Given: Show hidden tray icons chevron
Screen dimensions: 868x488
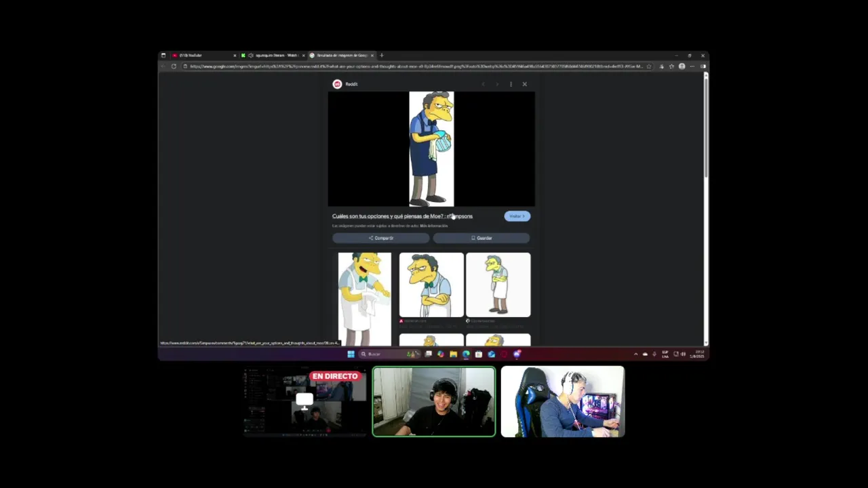Looking at the screenshot, I should (635, 354).
